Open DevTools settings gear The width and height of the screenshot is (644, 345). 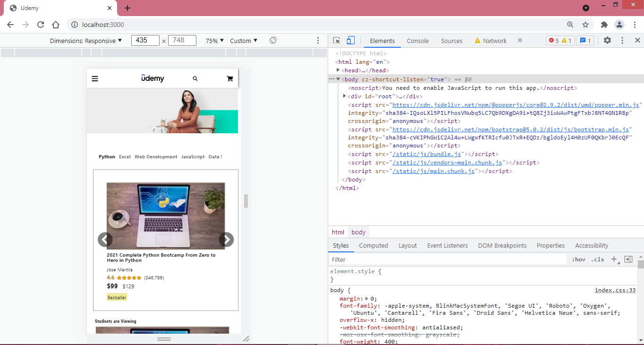(607, 41)
